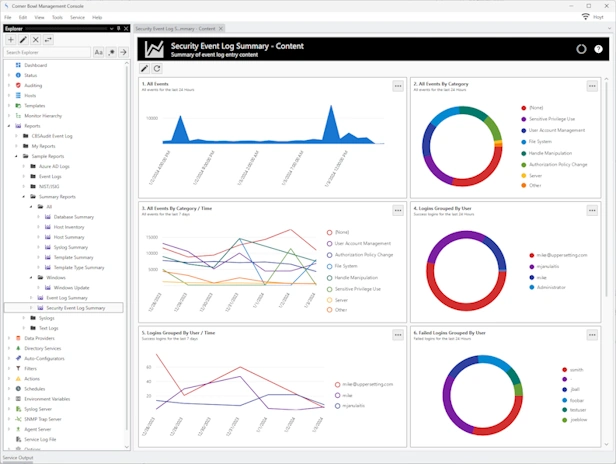Open the options menu on Failed Logins panel
This screenshot has height=464, width=616.
point(595,335)
